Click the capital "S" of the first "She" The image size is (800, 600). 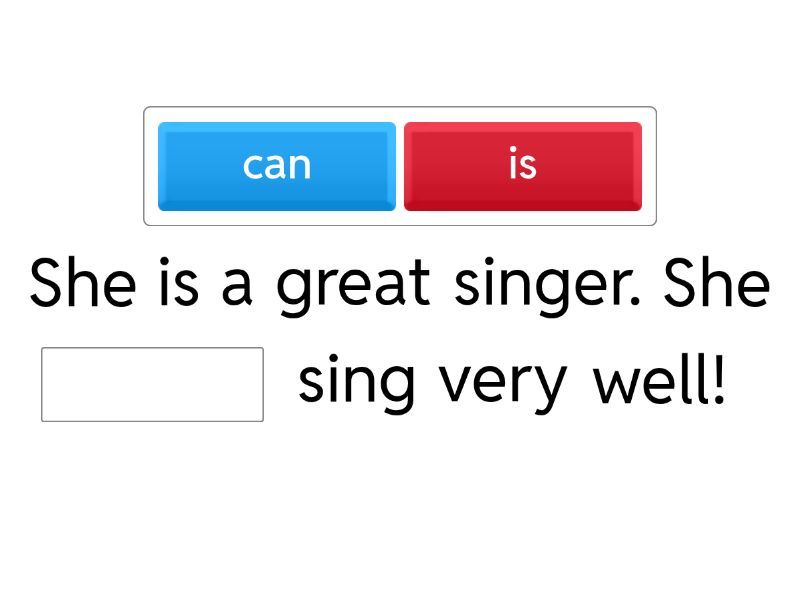47,284
